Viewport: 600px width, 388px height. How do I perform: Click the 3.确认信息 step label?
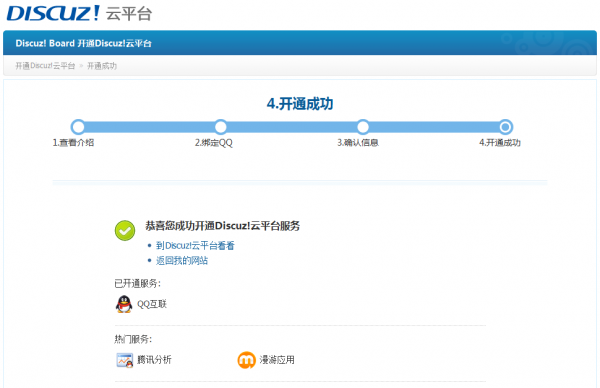coord(358,143)
